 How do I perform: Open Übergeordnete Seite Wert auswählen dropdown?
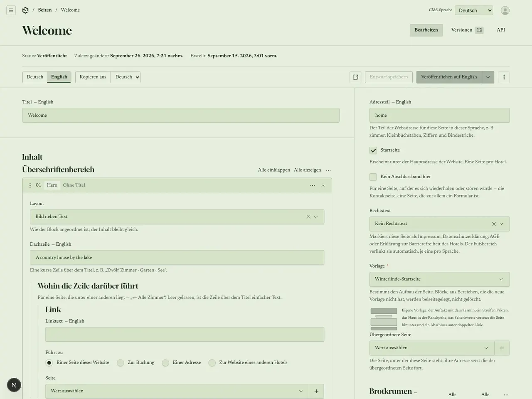(x=432, y=348)
